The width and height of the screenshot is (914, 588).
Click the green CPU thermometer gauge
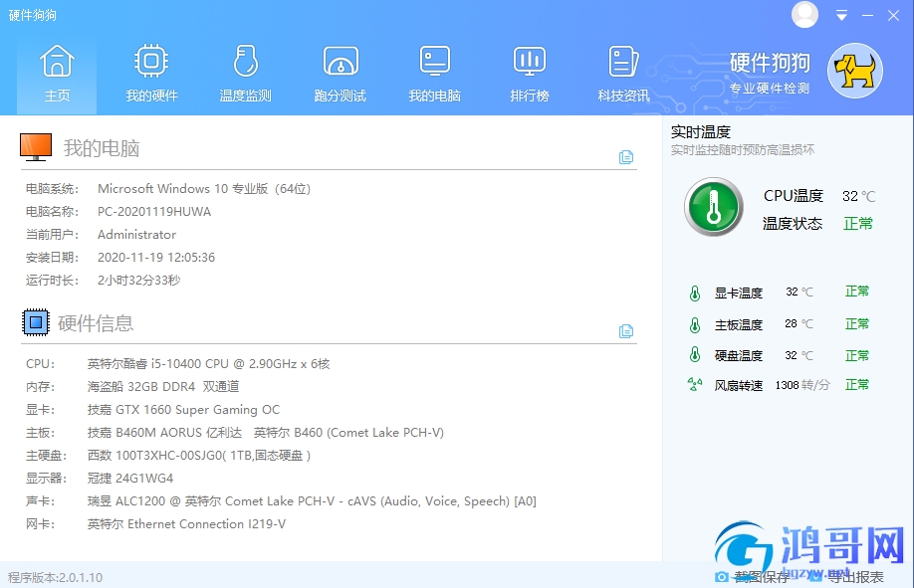tap(714, 208)
